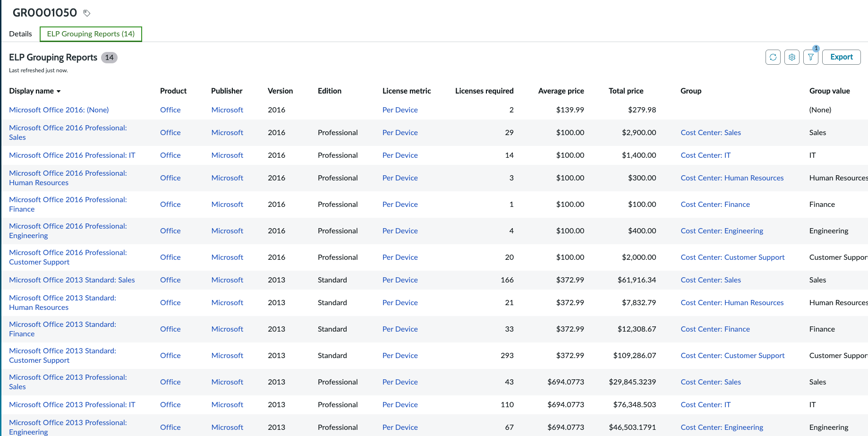Click the Average price column header

pyautogui.click(x=561, y=91)
